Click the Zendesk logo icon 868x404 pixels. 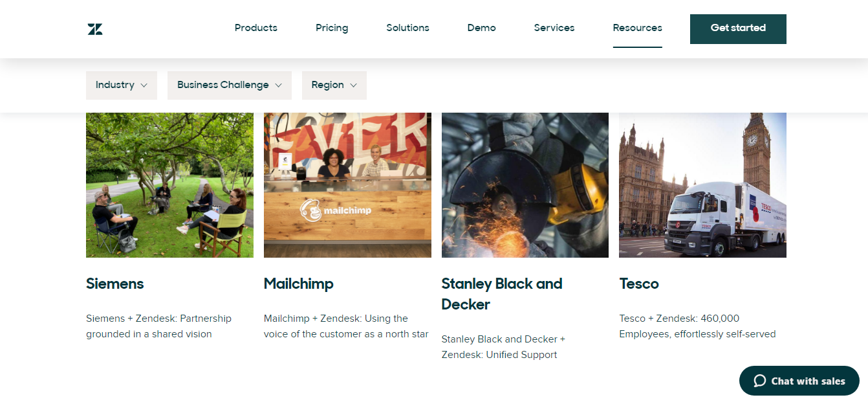coord(95,29)
